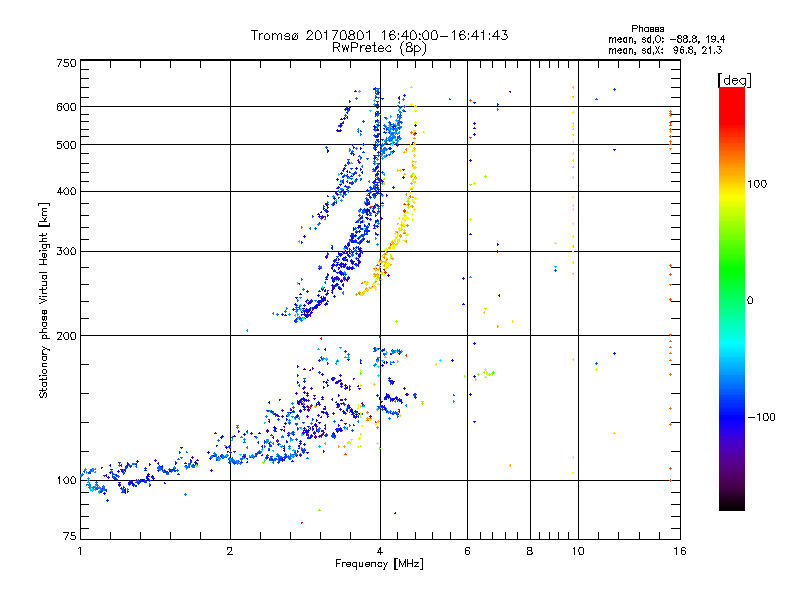The image size is (800, 600).
Task: Click the y-axis tick label '200'
Action: (x=66, y=336)
